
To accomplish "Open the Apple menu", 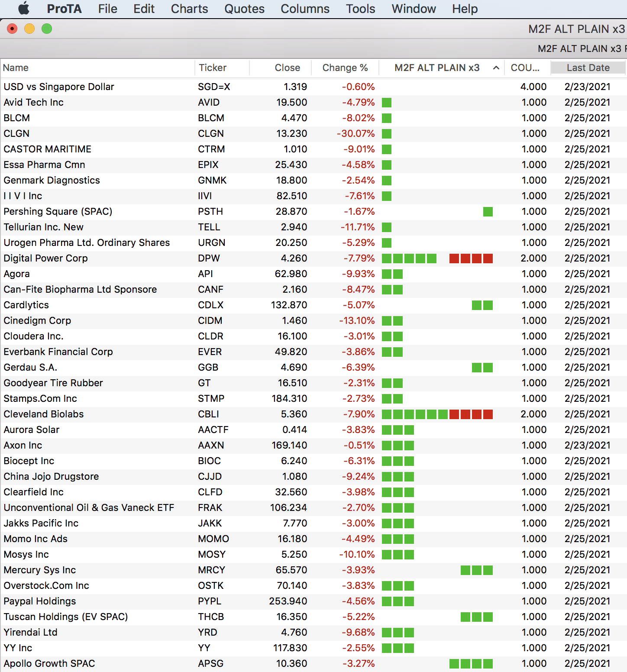I will click(24, 8).
